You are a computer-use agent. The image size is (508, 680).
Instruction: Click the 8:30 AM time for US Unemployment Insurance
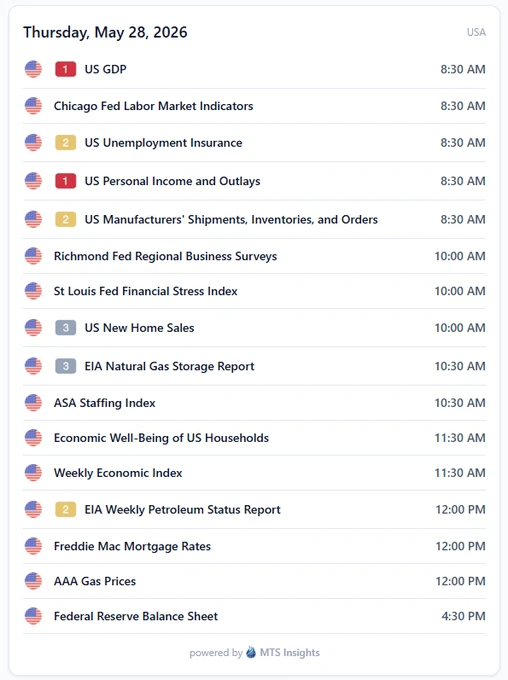pos(463,143)
